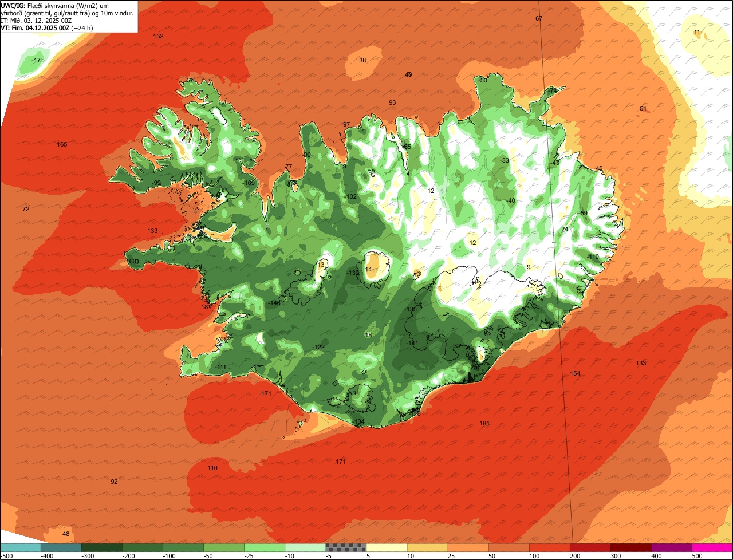This screenshot has height=560, width=733.
Task: Click the map value 72
Action: tap(26, 209)
